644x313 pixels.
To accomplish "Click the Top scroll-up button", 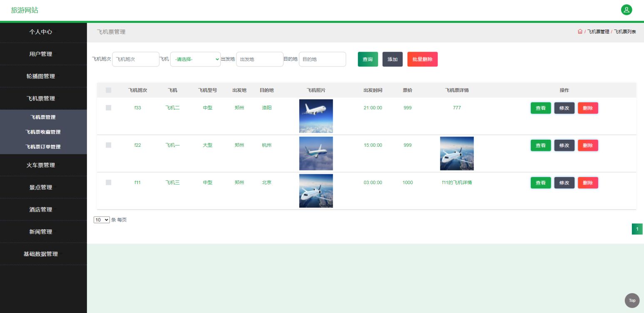I will click(x=632, y=300).
